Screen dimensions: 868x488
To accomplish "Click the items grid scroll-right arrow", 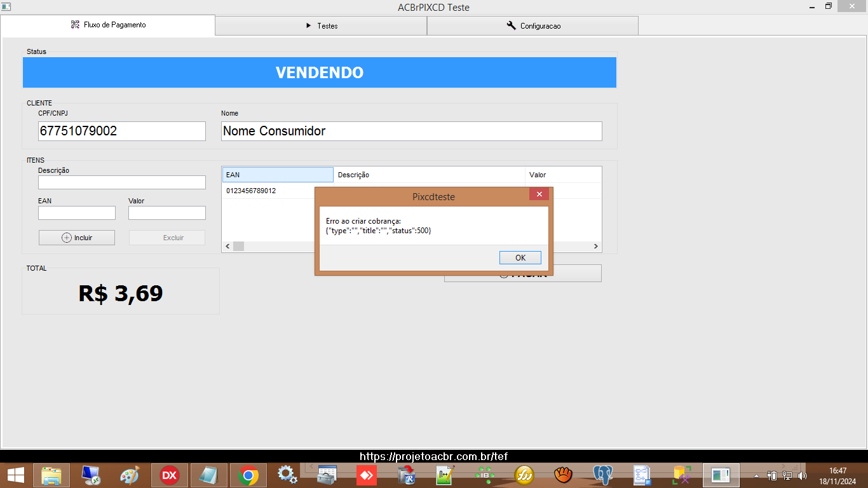I will tap(596, 246).
